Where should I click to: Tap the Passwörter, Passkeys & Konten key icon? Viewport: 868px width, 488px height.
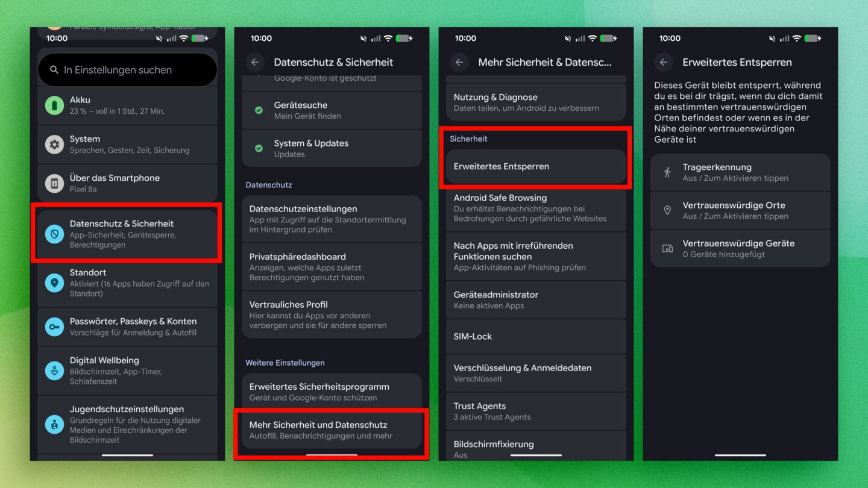pos(54,327)
